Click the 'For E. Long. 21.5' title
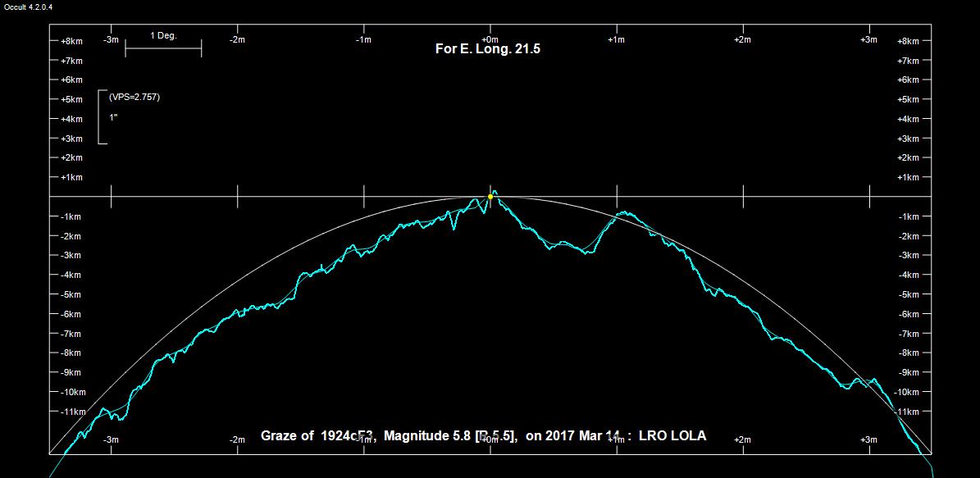The height and width of the screenshot is (478, 980). pyautogui.click(x=487, y=49)
